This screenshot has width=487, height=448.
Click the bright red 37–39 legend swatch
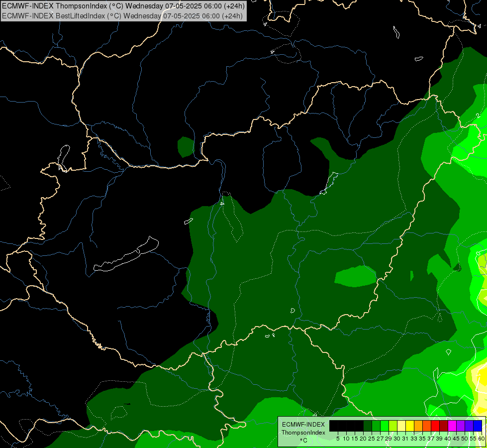point(435,426)
